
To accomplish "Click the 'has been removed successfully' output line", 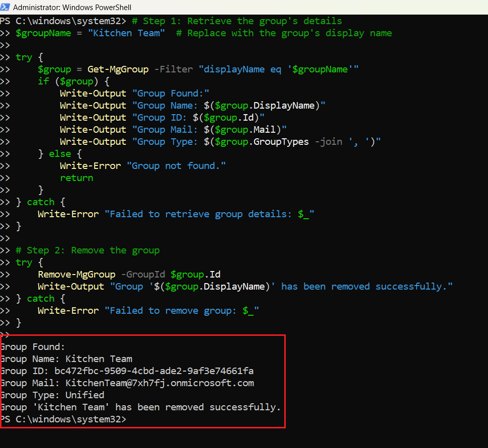I will point(140,407).
